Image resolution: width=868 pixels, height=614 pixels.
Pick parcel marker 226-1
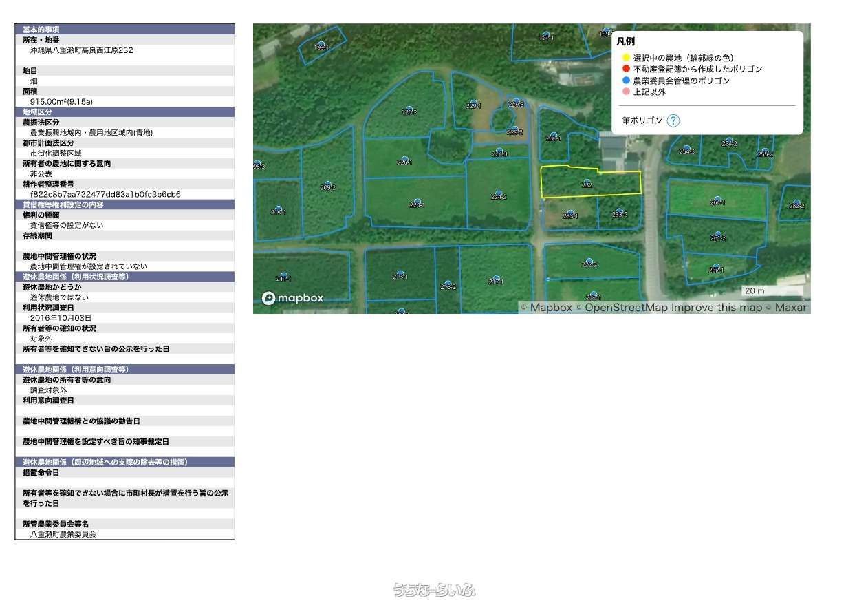tap(404, 160)
